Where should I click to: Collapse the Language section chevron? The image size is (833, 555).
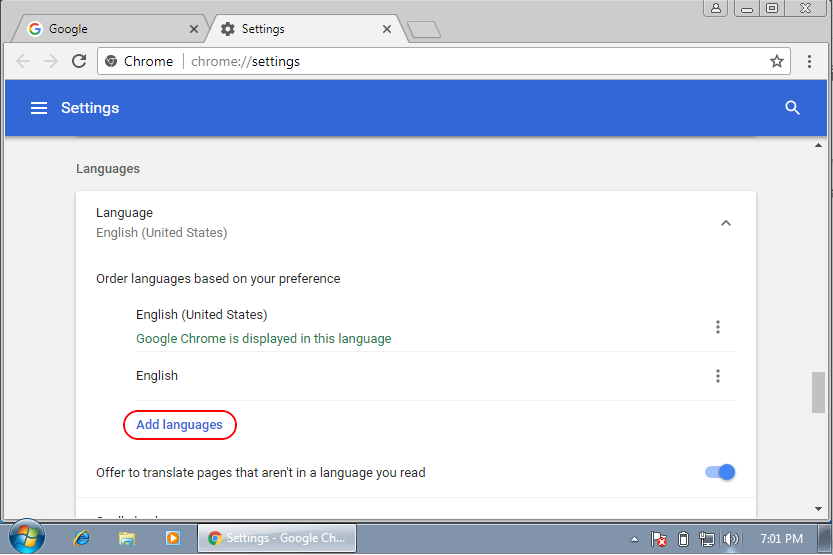pyautogui.click(x=726, y=223)
